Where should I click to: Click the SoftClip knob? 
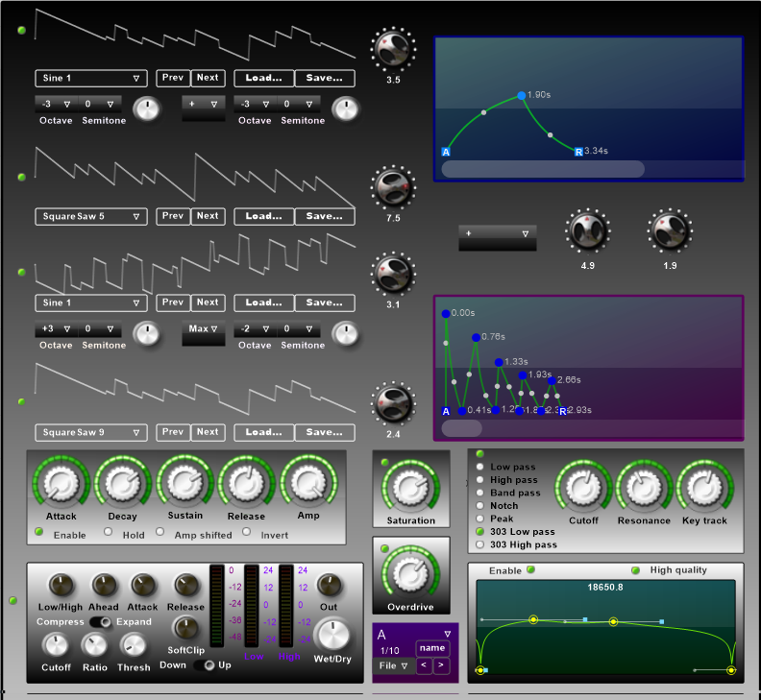pyautogui.click(x=185, y=629)
